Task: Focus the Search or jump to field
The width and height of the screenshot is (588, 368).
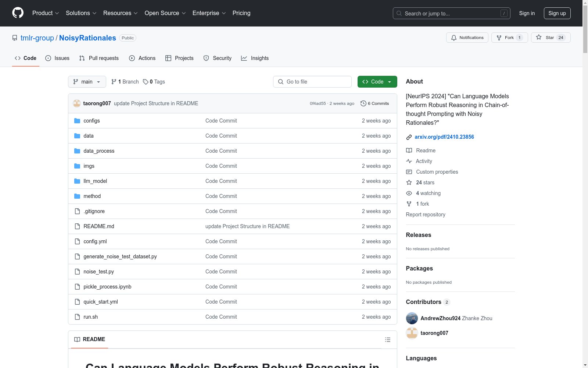Action: pos(452,13)
